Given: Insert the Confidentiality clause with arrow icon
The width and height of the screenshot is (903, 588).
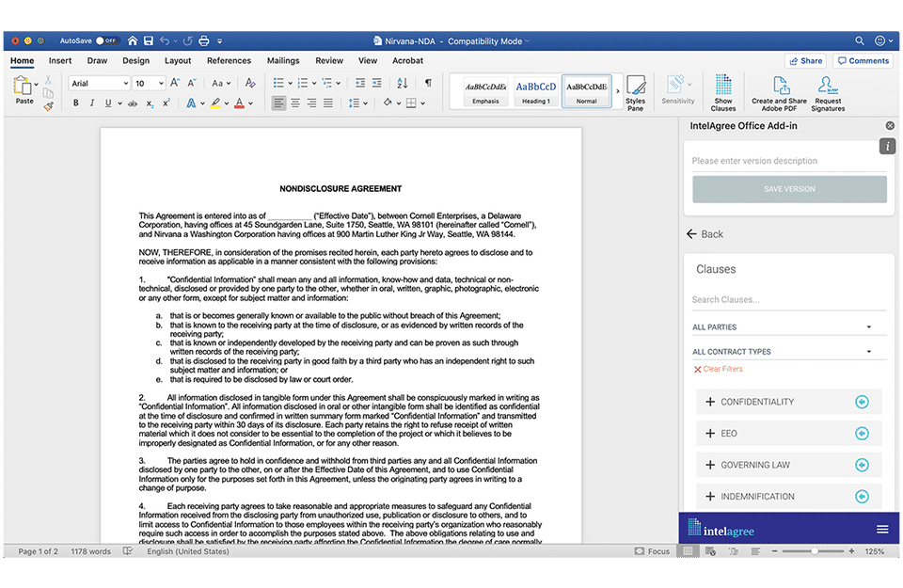Looking at the screenshot, I should coord(862,403).
